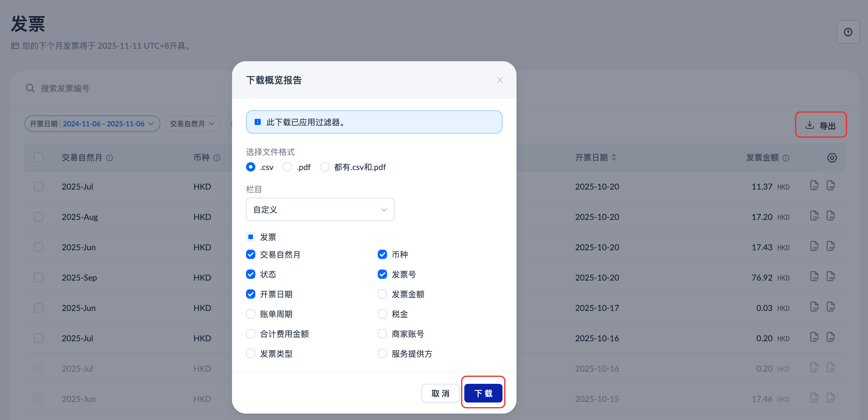Screen dimensions: 868x420
Task: Download CSV for the 76.92 HKD invoice
Action: (814, 277)
